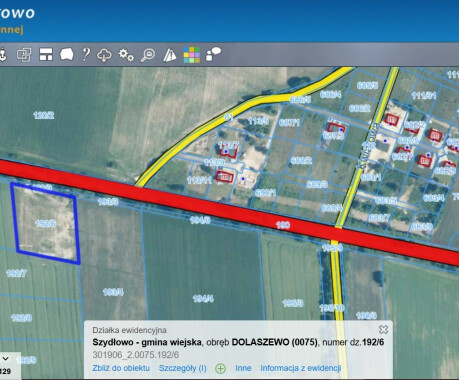Click road number 180 on red road

coord(283,225)
